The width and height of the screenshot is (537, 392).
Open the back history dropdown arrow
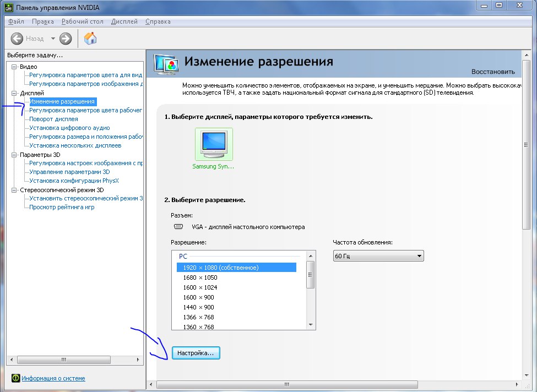click(x=53, y=39)
